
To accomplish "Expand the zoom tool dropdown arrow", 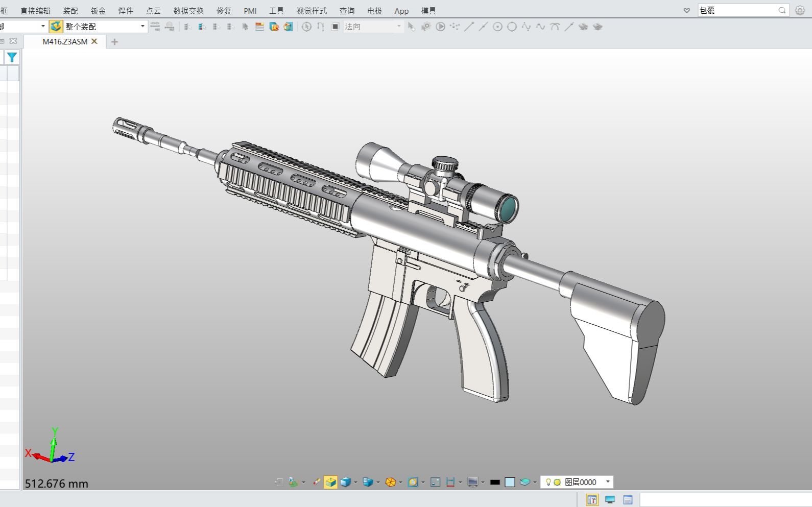I will pos(423,482).
